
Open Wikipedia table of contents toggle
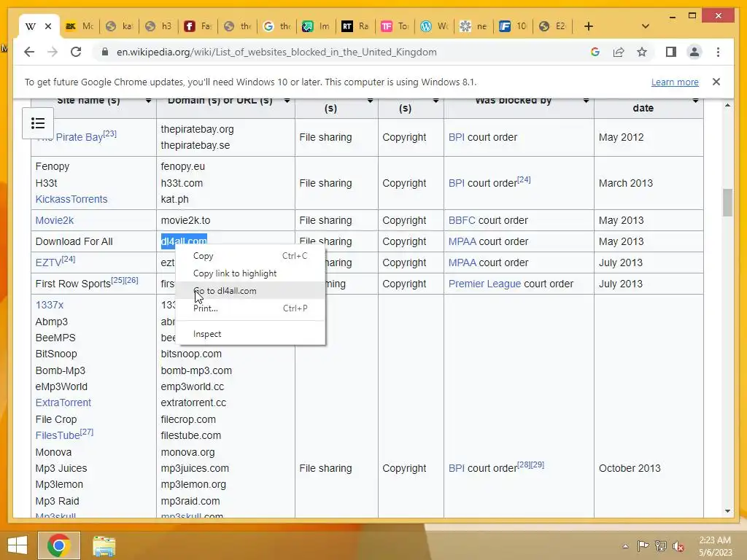click(x=38, y=123)
